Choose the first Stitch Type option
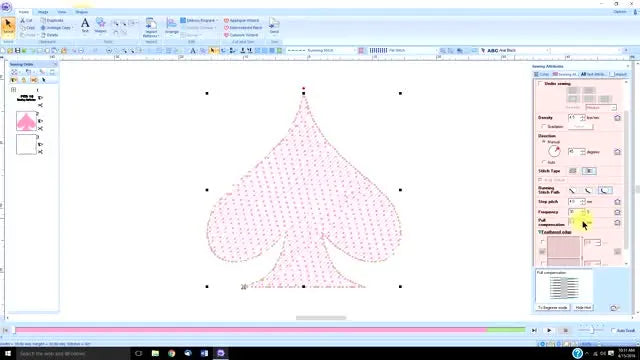The image size is (640, 360). click(x=573, y=171)
